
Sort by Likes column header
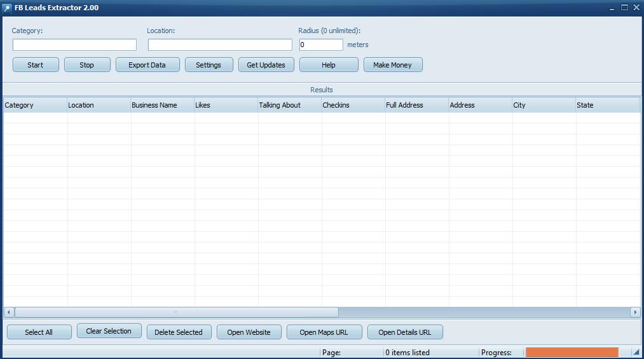tap(226, 105)
